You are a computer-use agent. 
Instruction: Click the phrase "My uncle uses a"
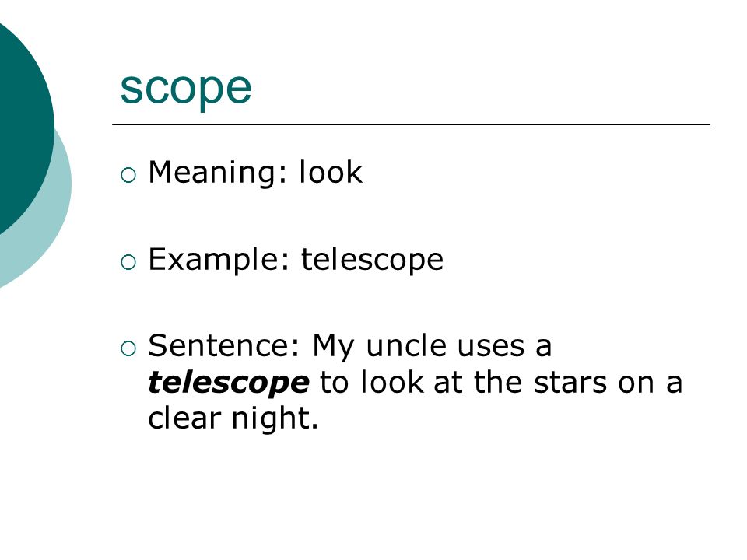(432, 346)
